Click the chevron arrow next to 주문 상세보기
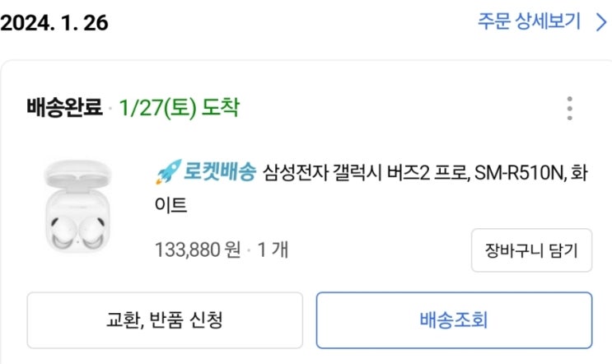Viewport: 612px width, 364px height. pyautogui.click(x=600, y=21)
